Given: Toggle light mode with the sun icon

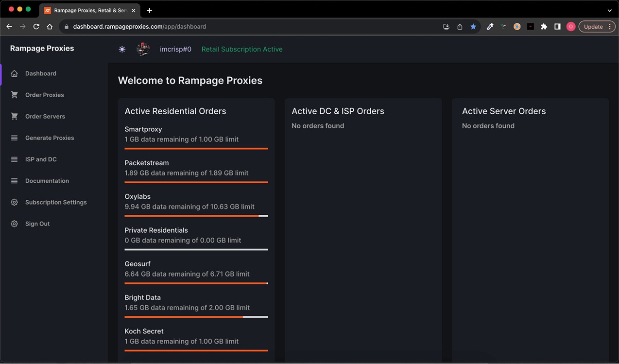Looking at the screenshot, I should (x=122, y=49).
